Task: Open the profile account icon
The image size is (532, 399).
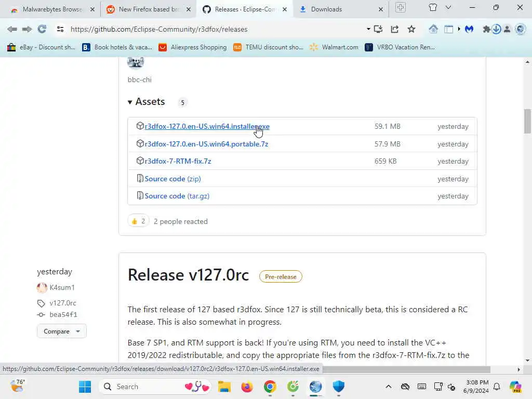Action: (507, 29)
